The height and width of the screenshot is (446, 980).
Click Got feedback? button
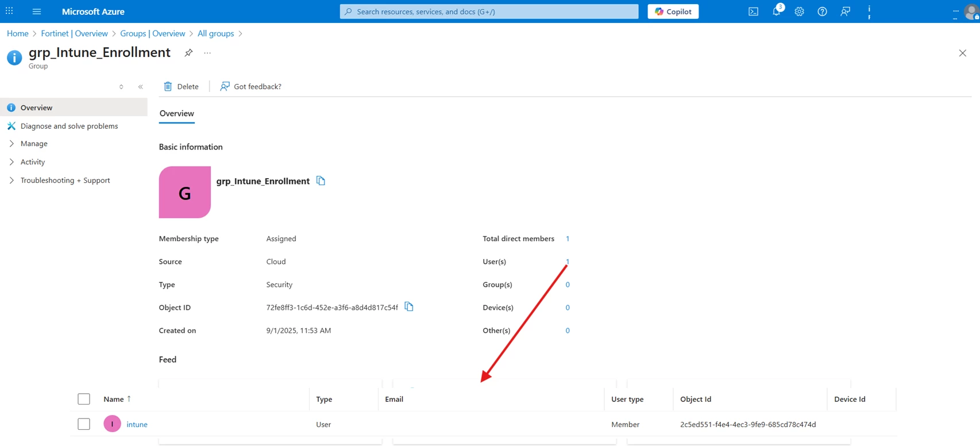(x=250, y=86)
